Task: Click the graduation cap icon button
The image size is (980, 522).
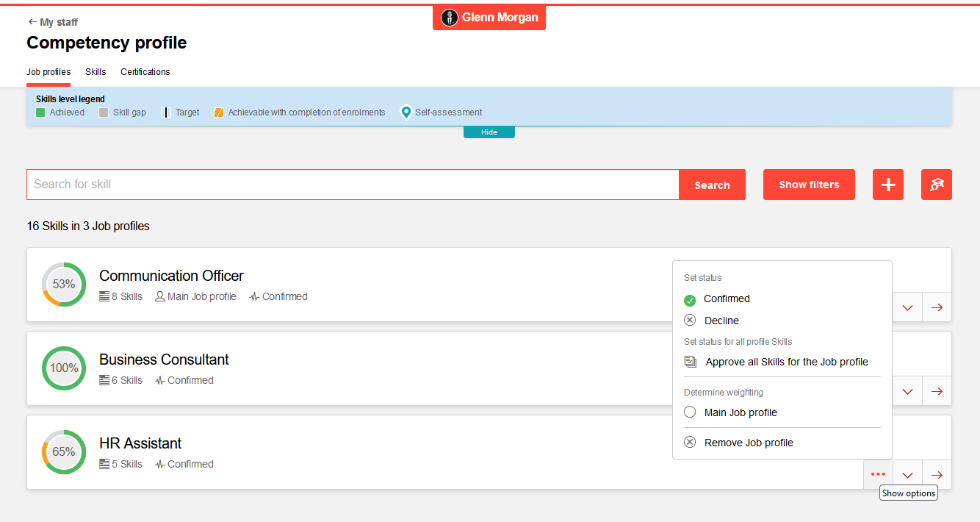Action: click(936, 185)
